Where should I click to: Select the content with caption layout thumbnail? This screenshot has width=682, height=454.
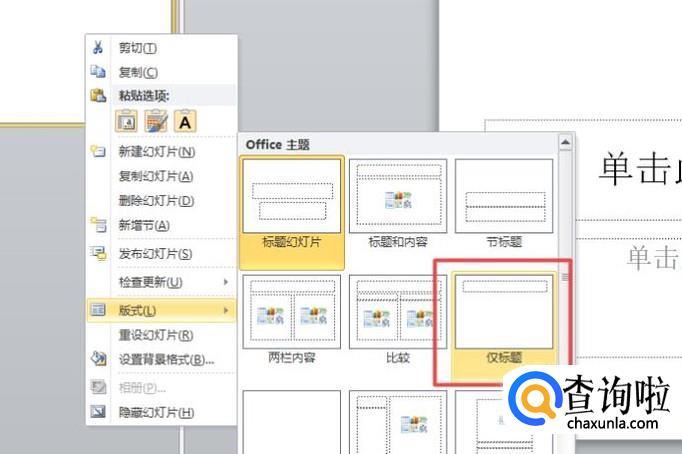click(x=398, y=422)
